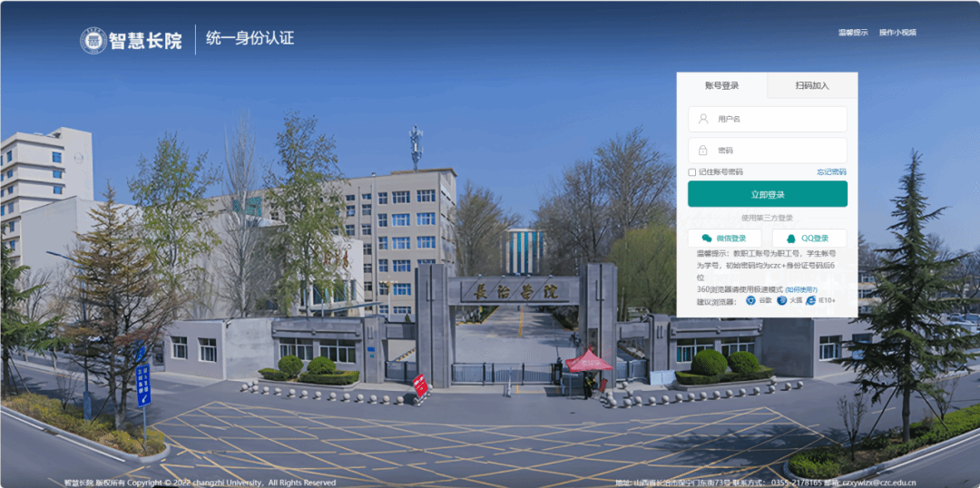Toggle the 记住账号密码 checkbox

click(x=691, y=171)
